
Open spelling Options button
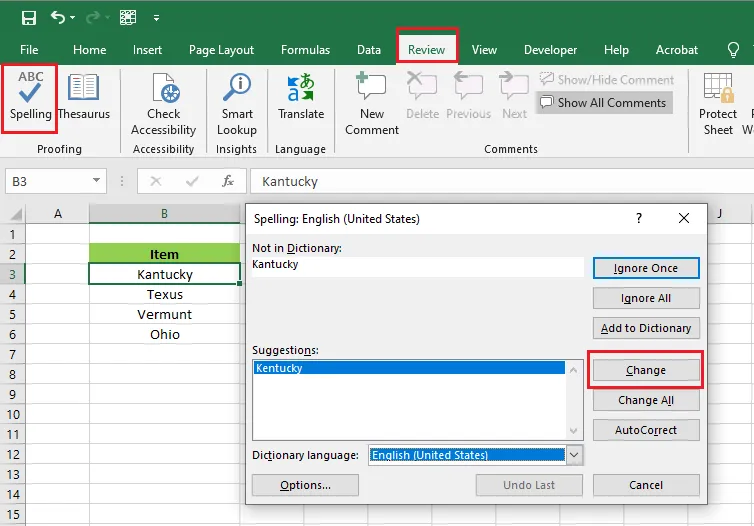point(305,485)
